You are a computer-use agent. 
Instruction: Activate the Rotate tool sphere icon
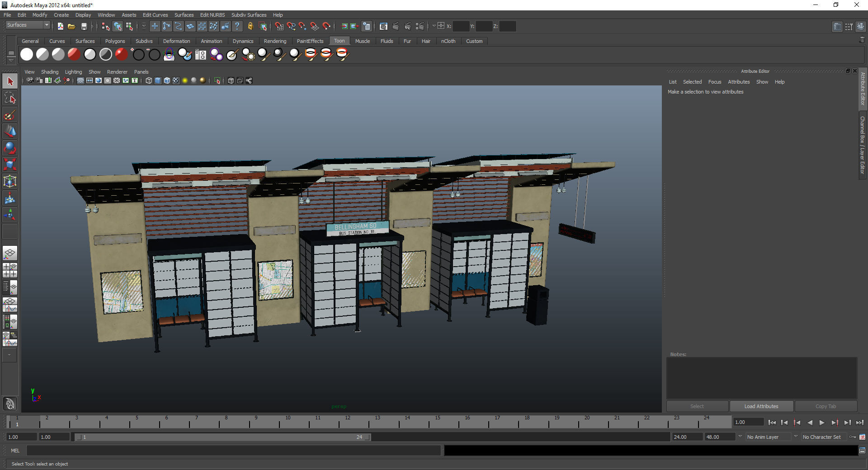coord(10,148)
